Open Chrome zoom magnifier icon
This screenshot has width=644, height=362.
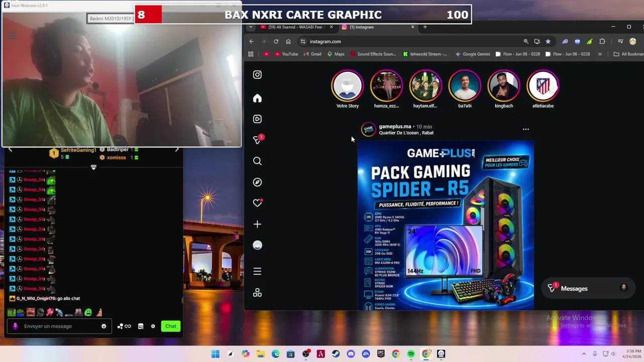(526, 41)
